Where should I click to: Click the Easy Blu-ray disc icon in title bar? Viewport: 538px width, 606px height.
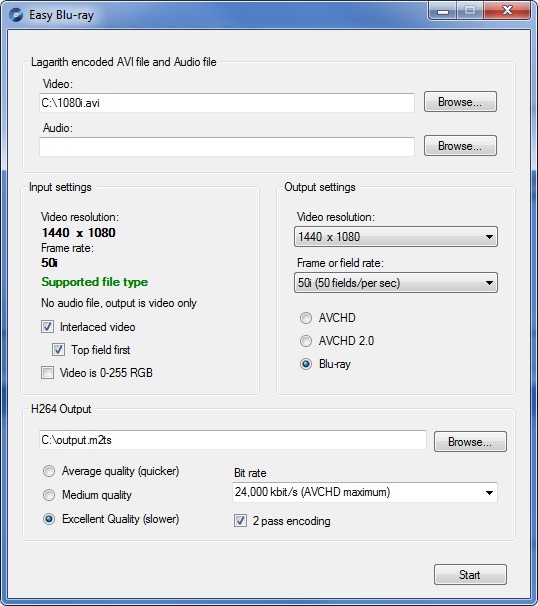tap(16, 15)
